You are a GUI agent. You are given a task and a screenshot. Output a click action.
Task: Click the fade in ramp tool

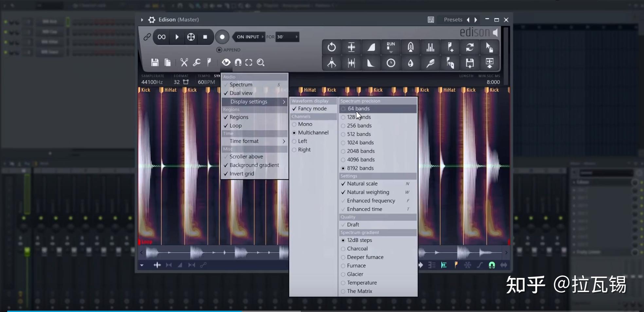point(371,47)
